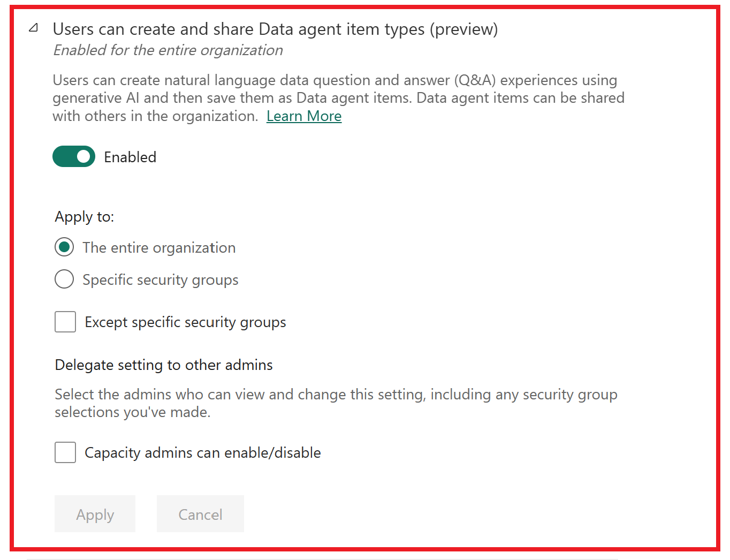Image resolution: width=730 pixels, height=560 pixels.
Task: Click the collapse triangle beside the setting title
Action: (x=33, y=28)
